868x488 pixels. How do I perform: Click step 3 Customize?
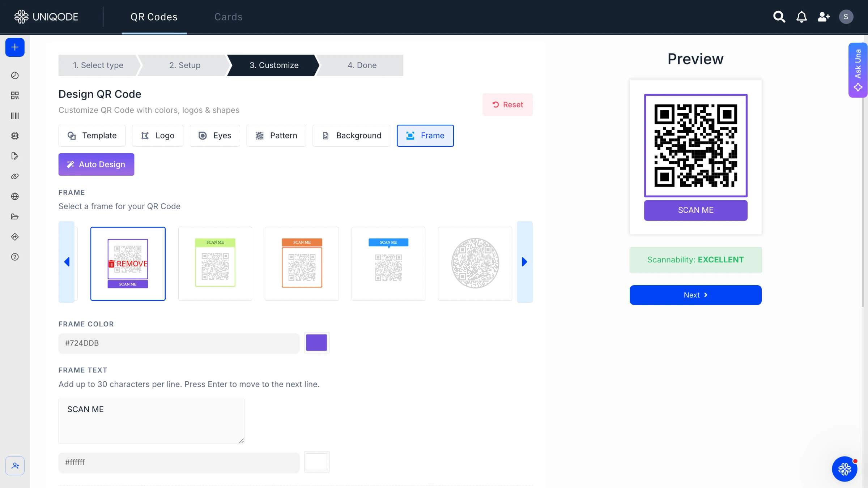(274, 65)
